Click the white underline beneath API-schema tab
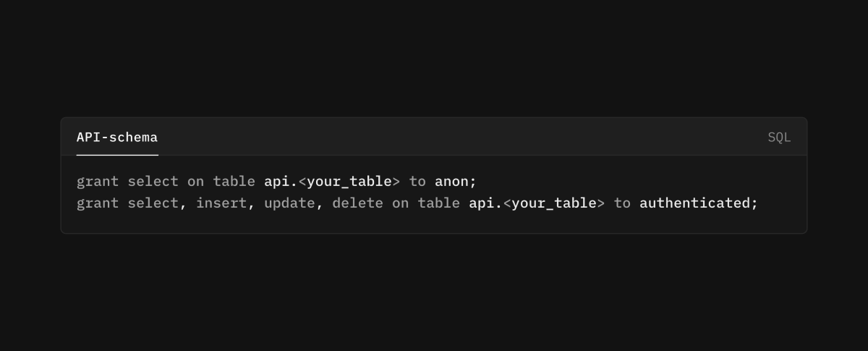Screen dimensions: 868x351 pos(117,155)
